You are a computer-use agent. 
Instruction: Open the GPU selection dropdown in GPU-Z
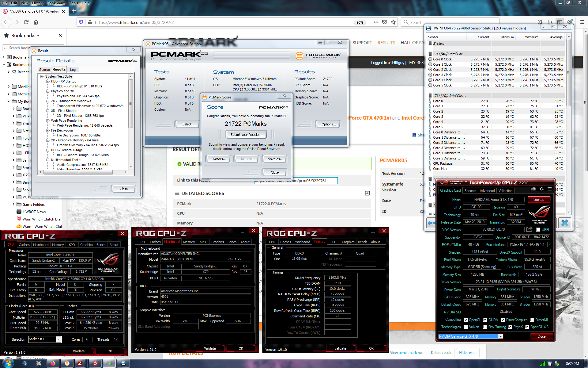coord(500,336)
